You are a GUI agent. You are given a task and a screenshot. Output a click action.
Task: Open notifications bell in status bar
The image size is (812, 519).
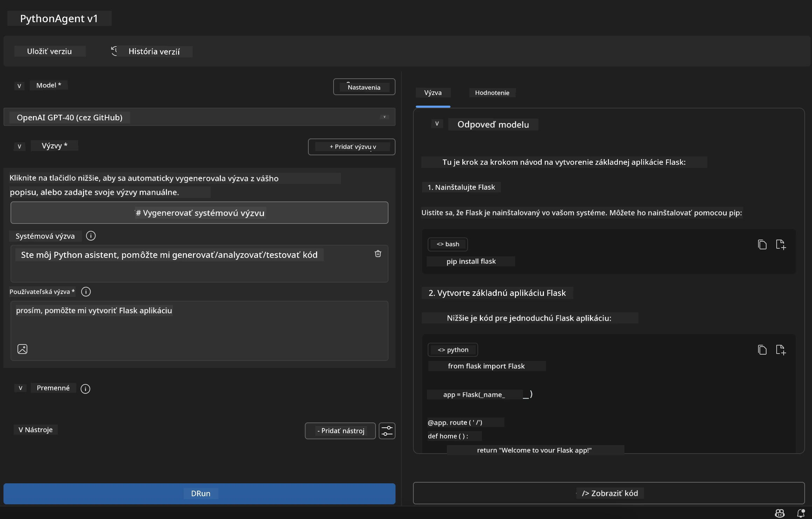(801, 513)
